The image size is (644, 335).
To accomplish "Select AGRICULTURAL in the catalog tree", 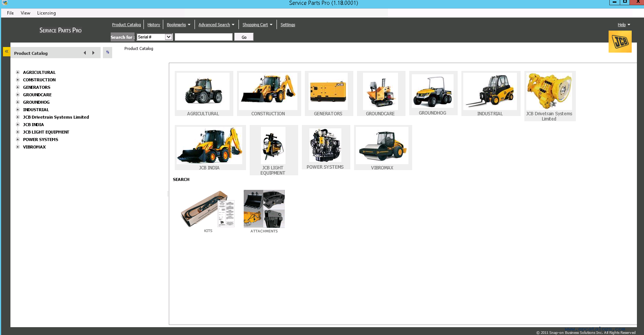I will coord(39,72).
